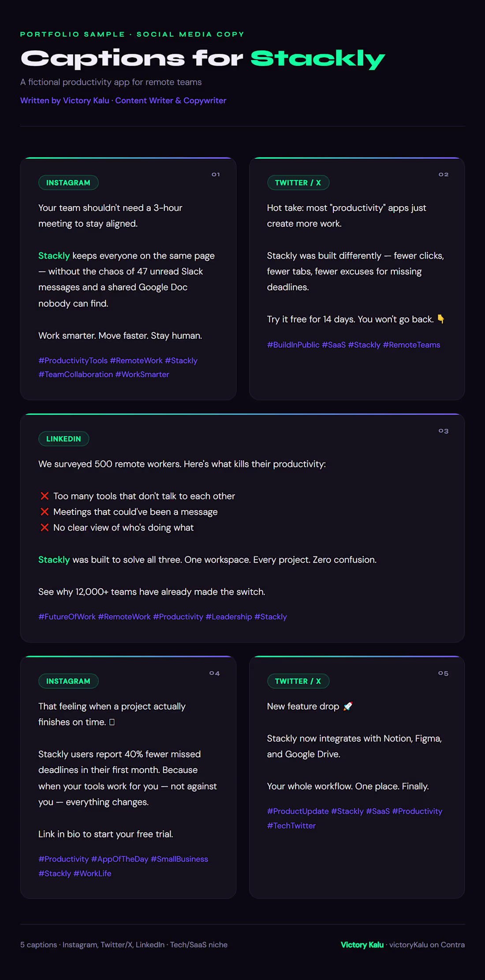The height and width of the screenshot is (980, 485).
Task: Open the #Leadership hashtag
Action: click(228, 616)
